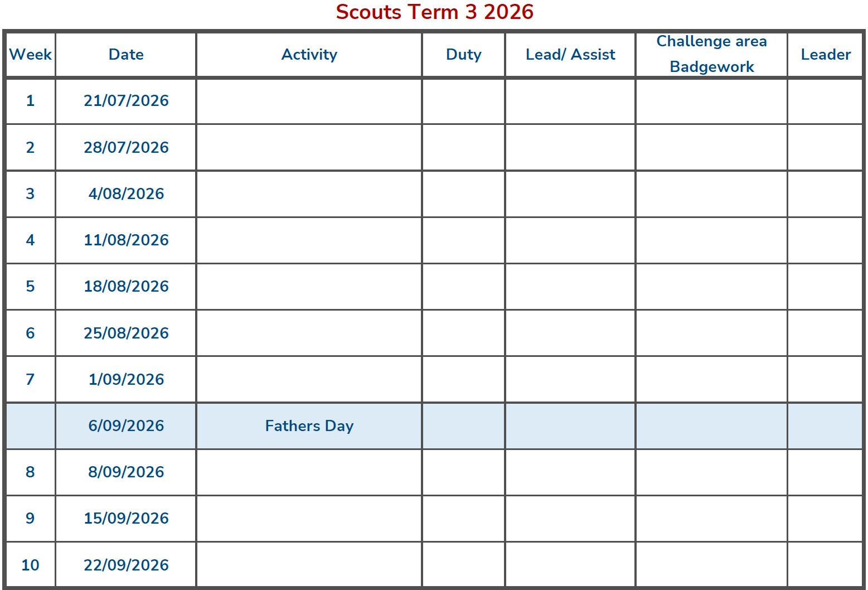
Task: Click the 4/08/2026 date cell
Action: 126,194
